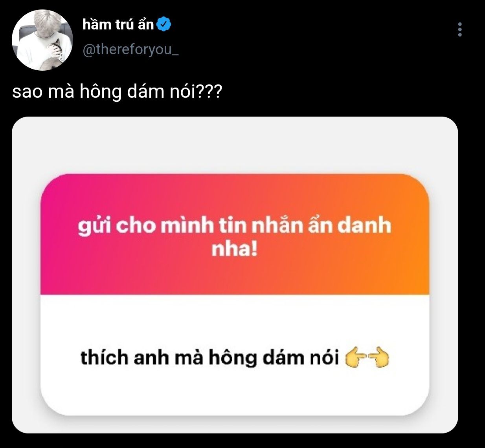This screenshot has height=448, width=485.
Task: Click the orange right edge of gradient banner
Action: [421, 236]
